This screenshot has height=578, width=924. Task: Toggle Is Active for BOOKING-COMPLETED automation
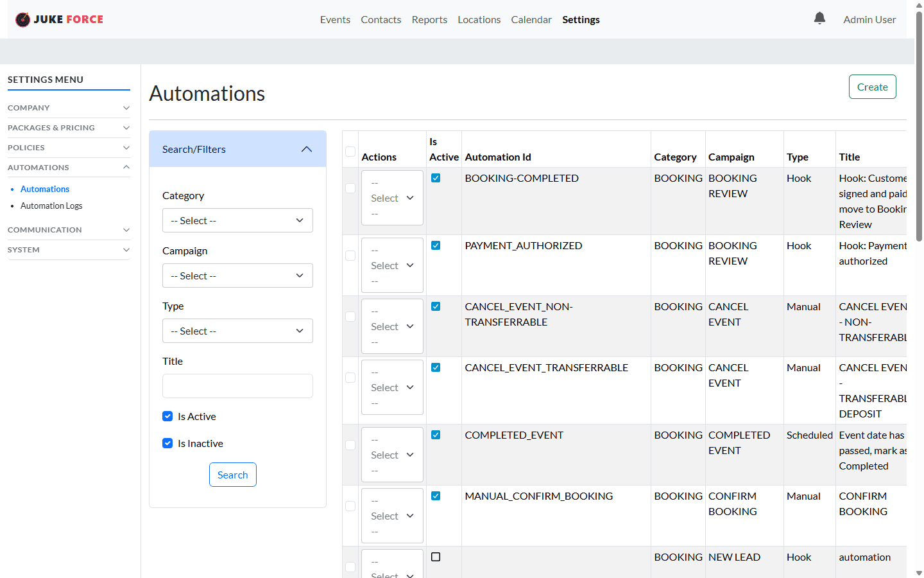[436, 178]
